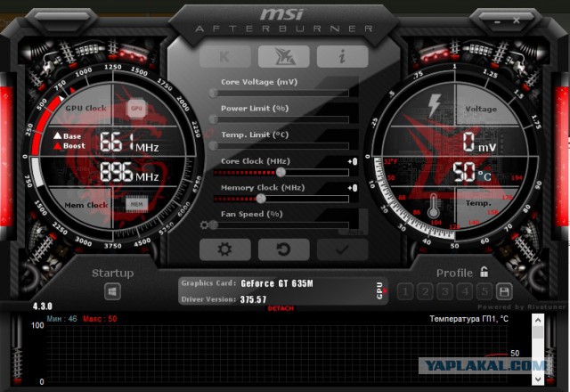Click the Fan Speed slider handle
This screenshot has width=570, height=392.
point(214,225)
